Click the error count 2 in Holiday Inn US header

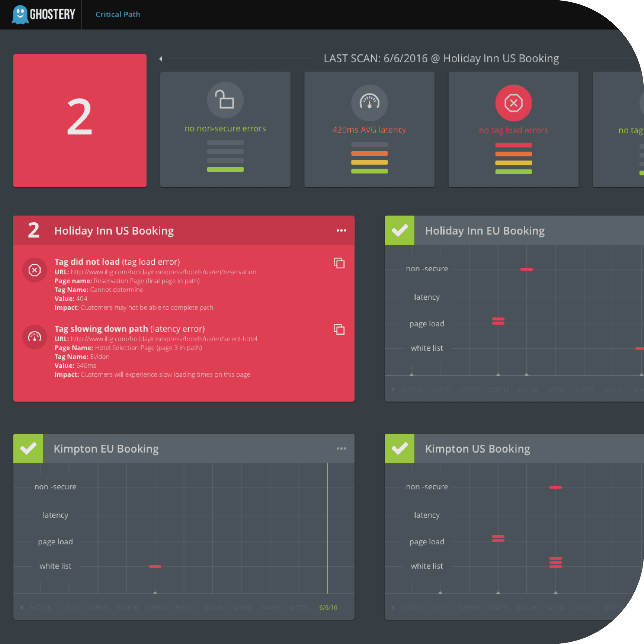tap(33, 230)
